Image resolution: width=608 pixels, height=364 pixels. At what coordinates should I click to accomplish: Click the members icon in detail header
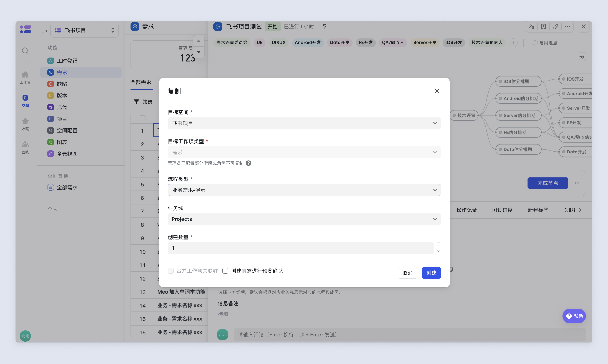point(531,27)
